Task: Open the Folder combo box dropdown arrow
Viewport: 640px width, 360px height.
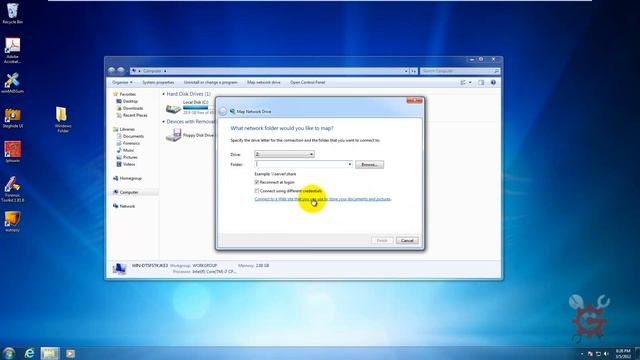Action: click(x=349, y=164)
